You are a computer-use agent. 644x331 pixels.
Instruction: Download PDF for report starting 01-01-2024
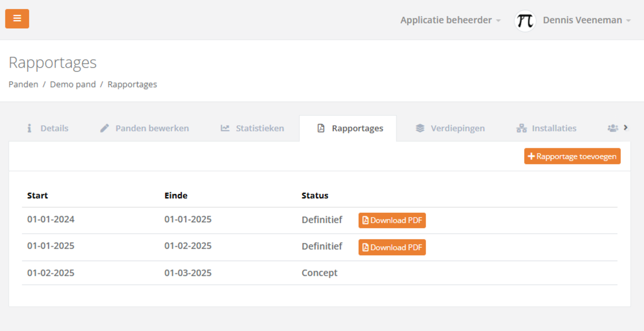point(392,220)
